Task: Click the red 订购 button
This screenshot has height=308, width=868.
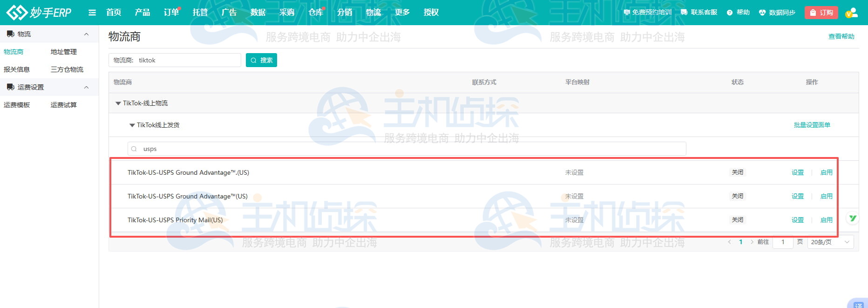Action: coord(821,13)
